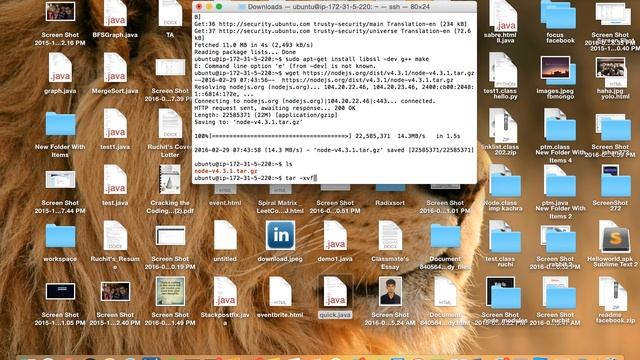Select Ruchit's_Resume document icon
The image size is (640, 360).
[115, 236]
